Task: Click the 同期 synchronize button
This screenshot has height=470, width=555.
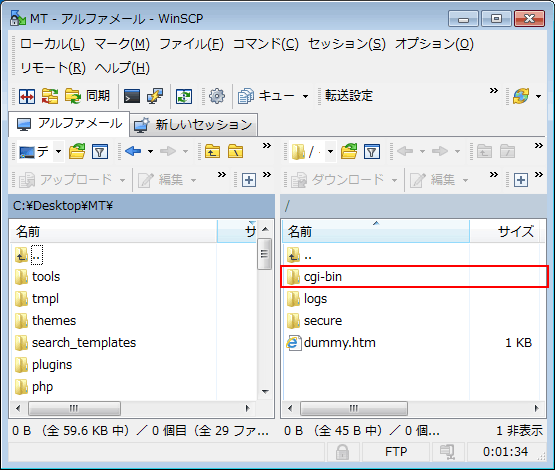Action: click(x=87, y=96)
